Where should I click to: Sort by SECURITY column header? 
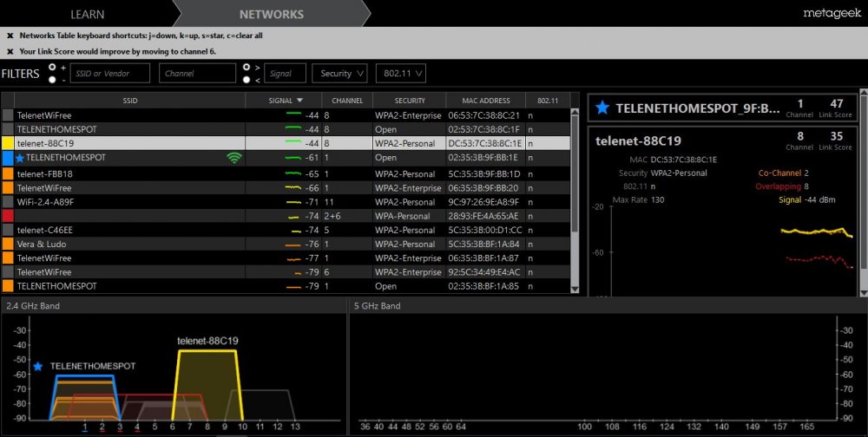pos(410,101)
